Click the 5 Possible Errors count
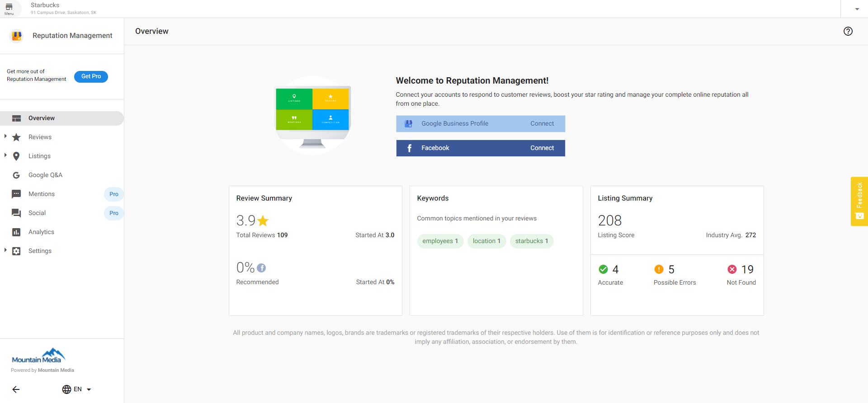The height and width of the screenshot is (403, 868). click(671, 270)
